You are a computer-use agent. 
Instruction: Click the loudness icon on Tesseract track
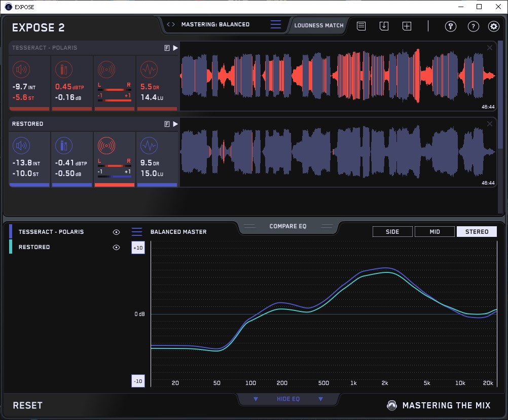coord(21,69)
